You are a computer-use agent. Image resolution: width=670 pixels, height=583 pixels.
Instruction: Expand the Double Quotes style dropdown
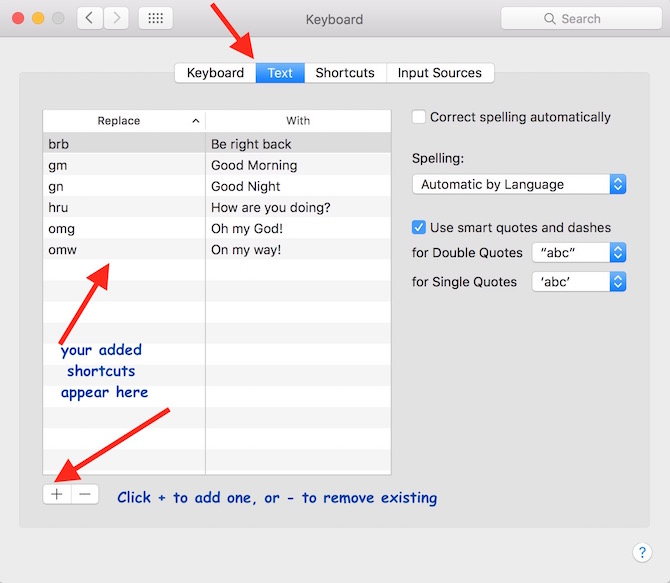pyautogui.click(x=579, y=252)
